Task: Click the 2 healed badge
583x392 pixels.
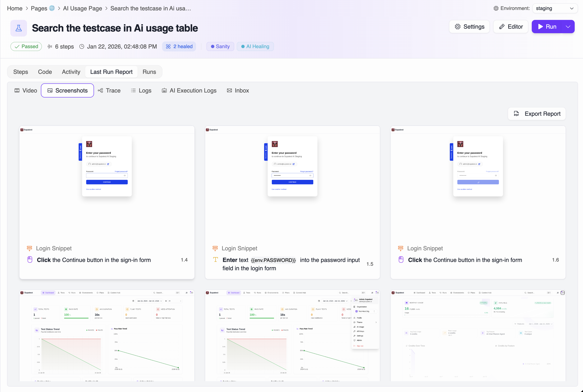Action: pos(179,46)
